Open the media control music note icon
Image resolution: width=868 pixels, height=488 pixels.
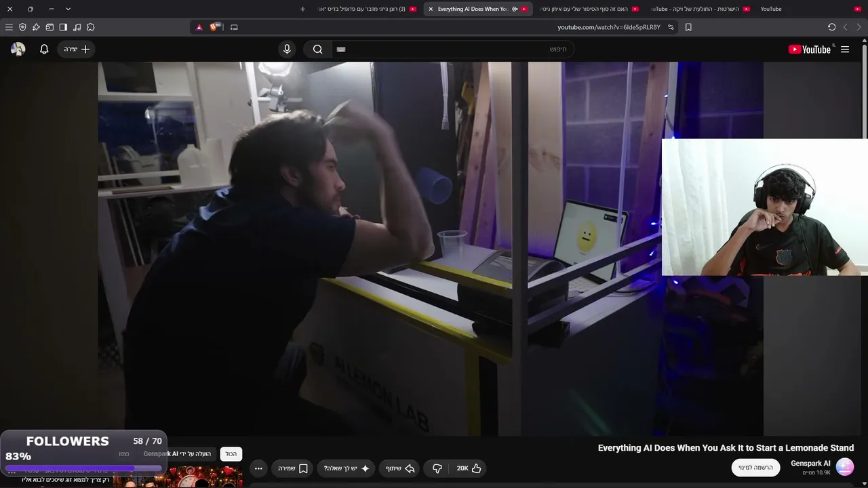[77, 27]
